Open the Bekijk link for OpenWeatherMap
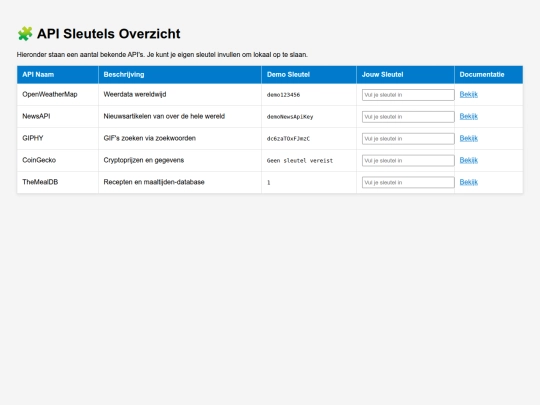Viewport: 540px width, 405px height. click(x=468, y=94)
